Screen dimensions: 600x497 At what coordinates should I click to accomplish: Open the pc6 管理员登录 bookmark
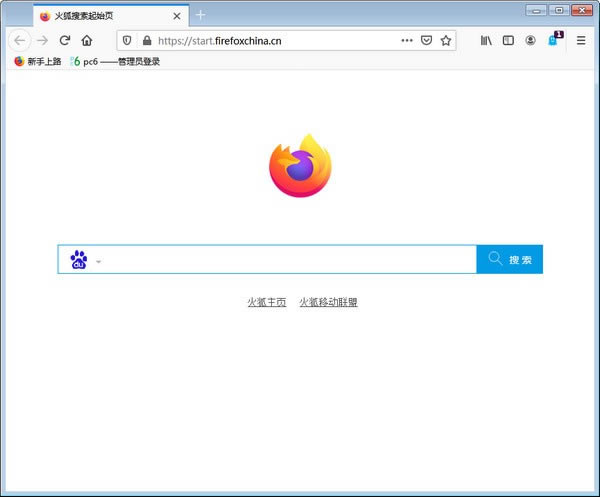(115, 61)
